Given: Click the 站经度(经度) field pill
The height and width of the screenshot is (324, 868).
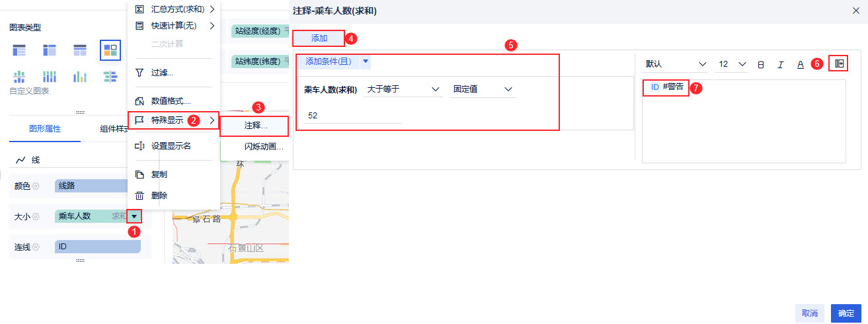Looking at the screenshot, I should click(x=259, y=30).
